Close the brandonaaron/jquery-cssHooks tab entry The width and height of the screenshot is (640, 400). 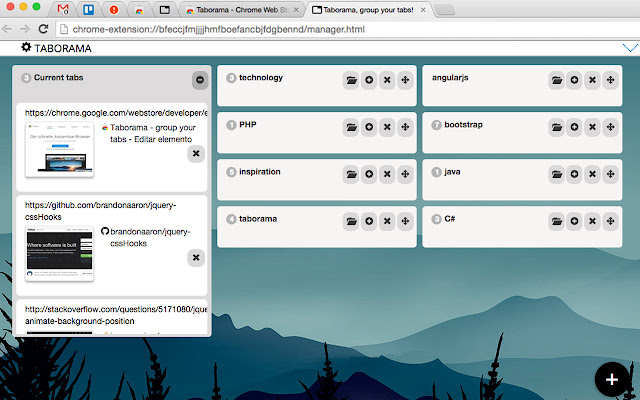click(x=196, y=258)
